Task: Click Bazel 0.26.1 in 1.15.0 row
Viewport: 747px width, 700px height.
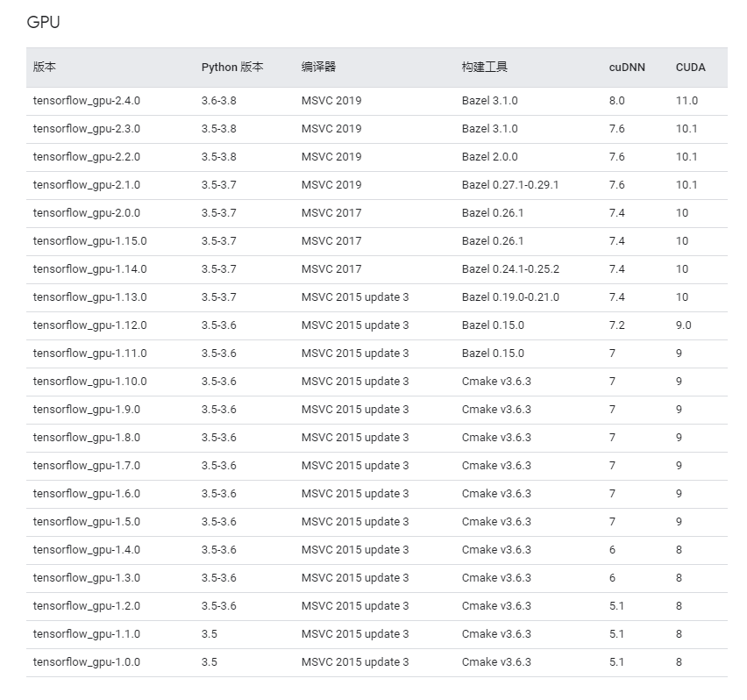Action: pos(493,241)
